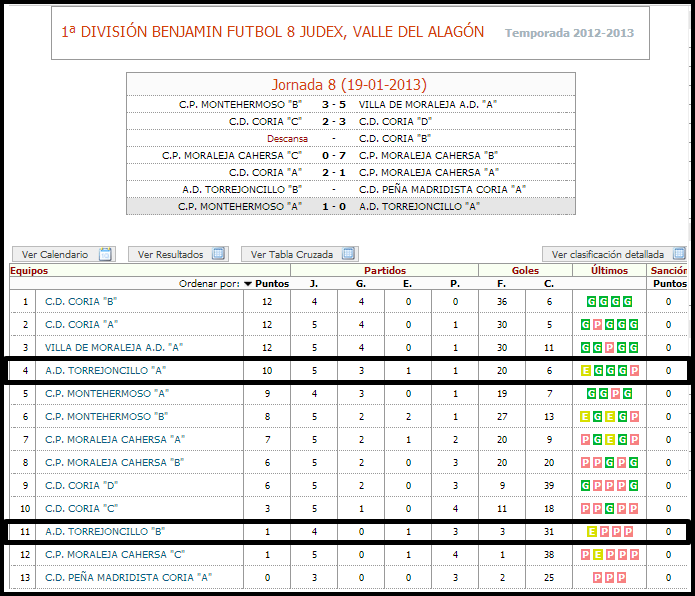695x596 pixels.
Task: Click the 2 - 1 match score
Action: 334,172
